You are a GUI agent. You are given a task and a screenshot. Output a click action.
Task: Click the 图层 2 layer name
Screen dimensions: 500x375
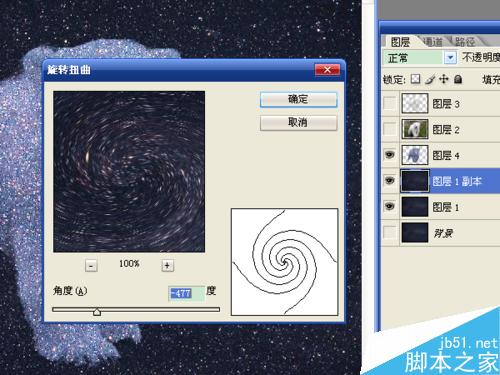(446, 130)
